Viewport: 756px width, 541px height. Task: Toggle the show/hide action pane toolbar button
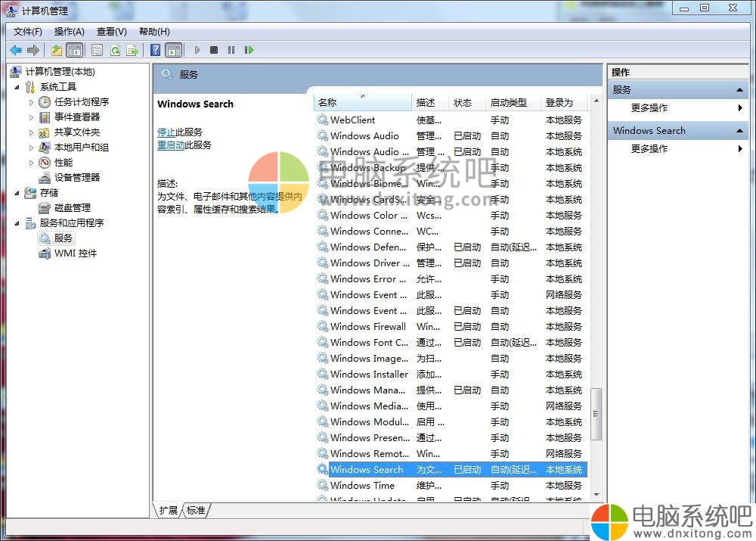pyautogui.click(x=173, y=50)
